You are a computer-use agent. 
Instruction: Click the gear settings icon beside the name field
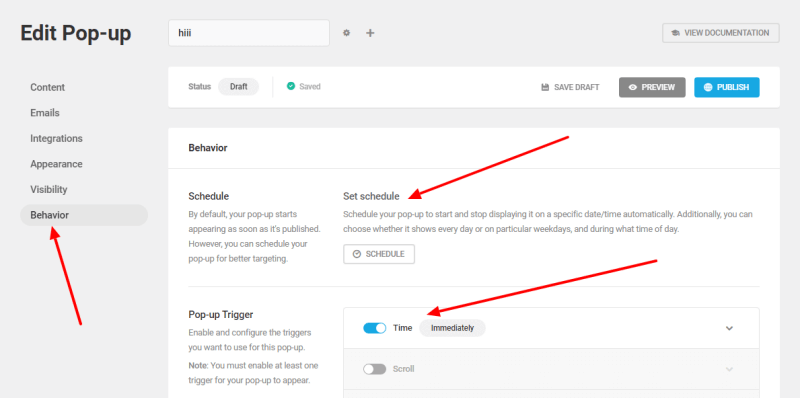coord(346,33)
